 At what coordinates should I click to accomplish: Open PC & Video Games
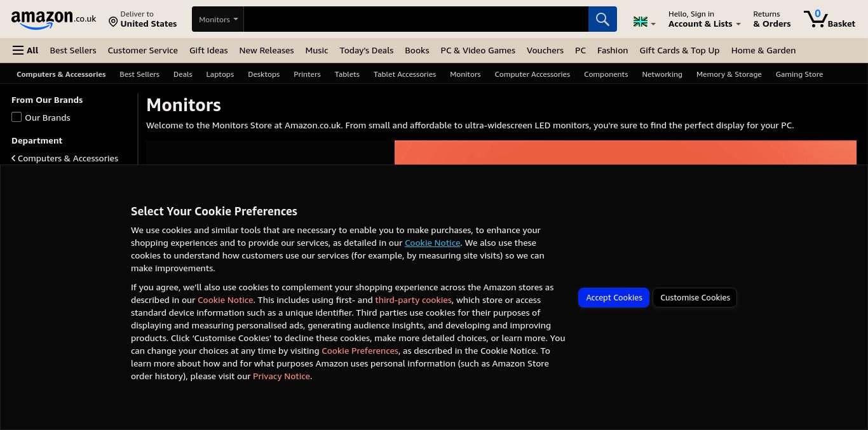478,50
